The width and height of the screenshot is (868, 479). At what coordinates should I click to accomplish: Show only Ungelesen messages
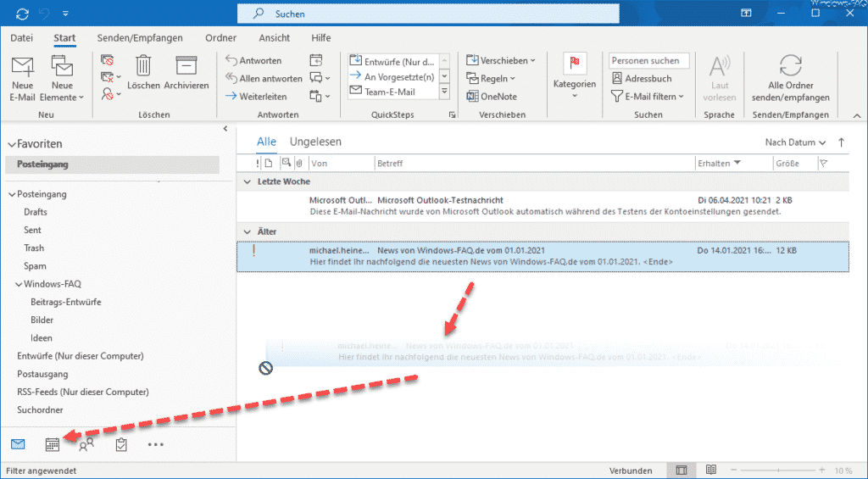pos(315,142)
